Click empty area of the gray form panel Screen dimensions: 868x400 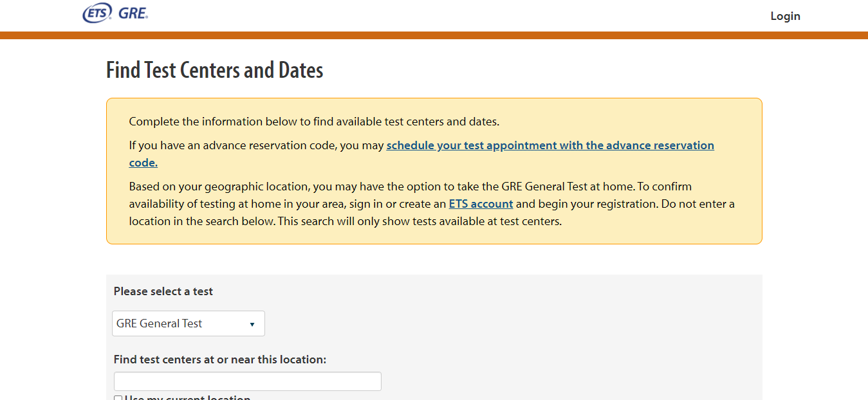click(x=547, y=334)
